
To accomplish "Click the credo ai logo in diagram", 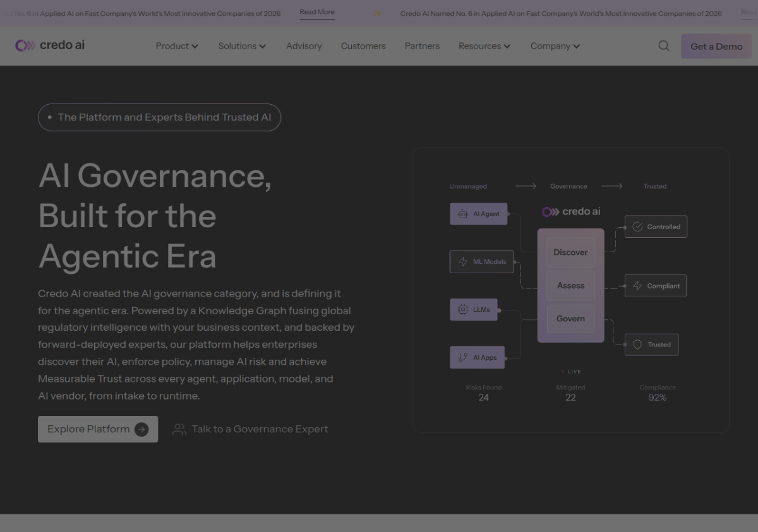I will [x=571, y=211].
